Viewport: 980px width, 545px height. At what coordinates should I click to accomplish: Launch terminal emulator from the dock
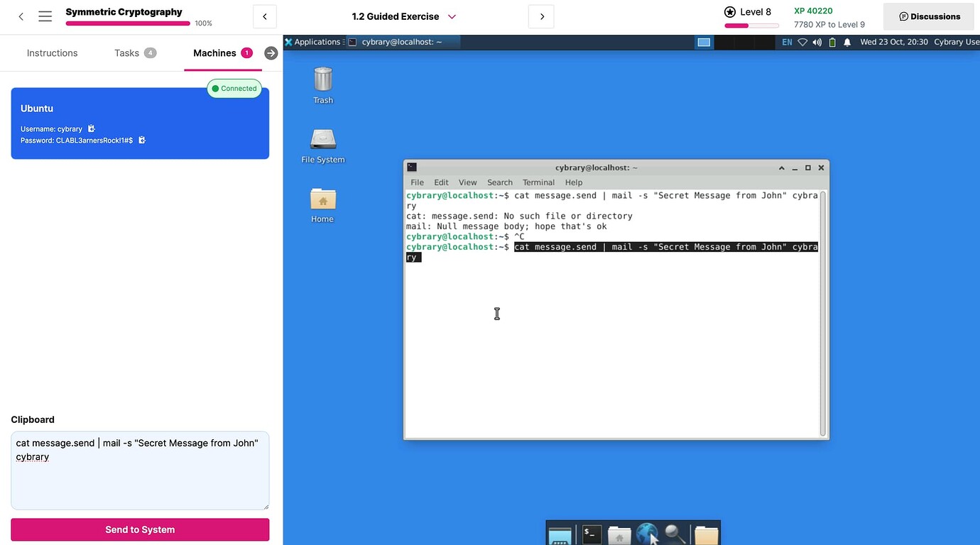592,534
